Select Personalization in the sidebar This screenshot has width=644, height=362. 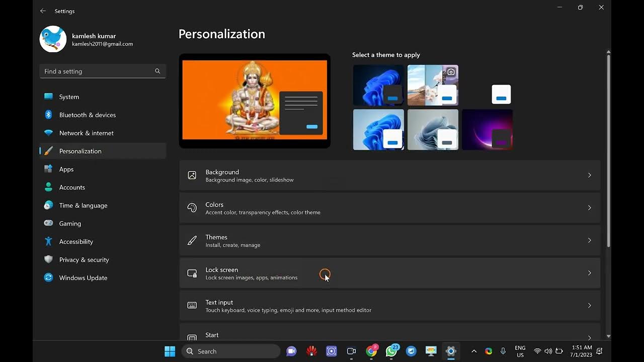click(103, 151)
